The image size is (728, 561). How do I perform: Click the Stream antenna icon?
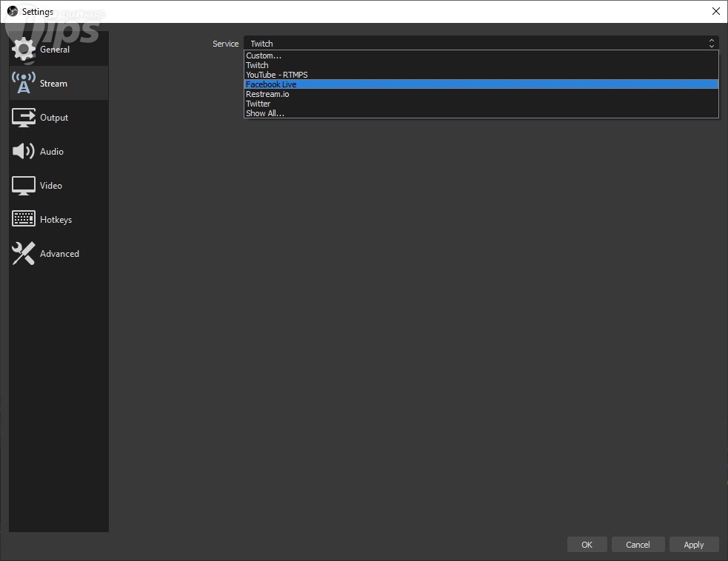point(23,84)
